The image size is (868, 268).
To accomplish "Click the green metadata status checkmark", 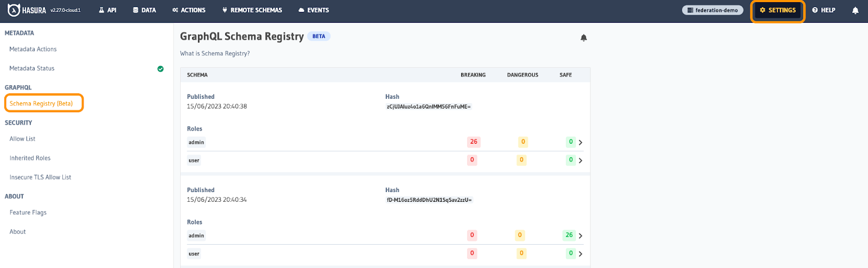I will point(161,69).
